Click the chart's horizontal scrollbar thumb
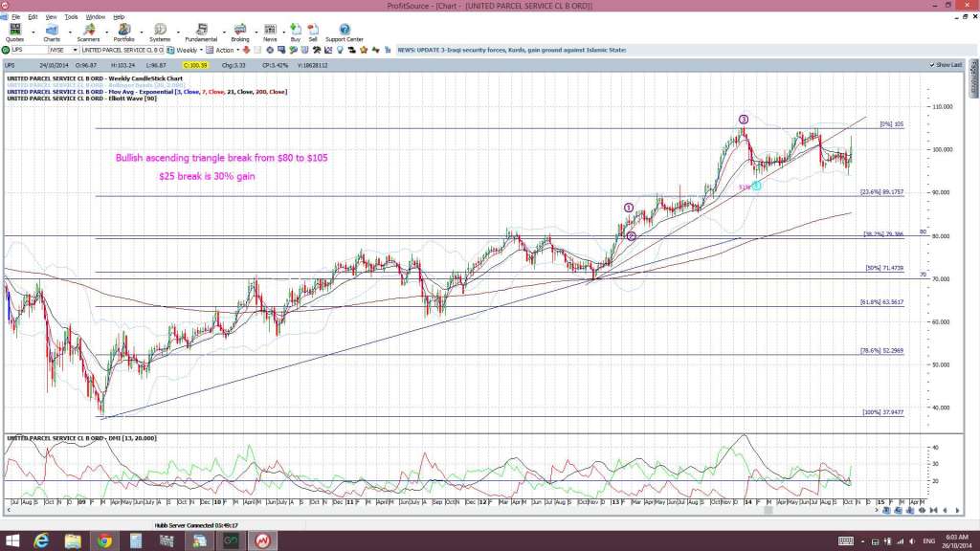Image resolution: width=980 pixels, height=551 pixels. tap(768, 511)
